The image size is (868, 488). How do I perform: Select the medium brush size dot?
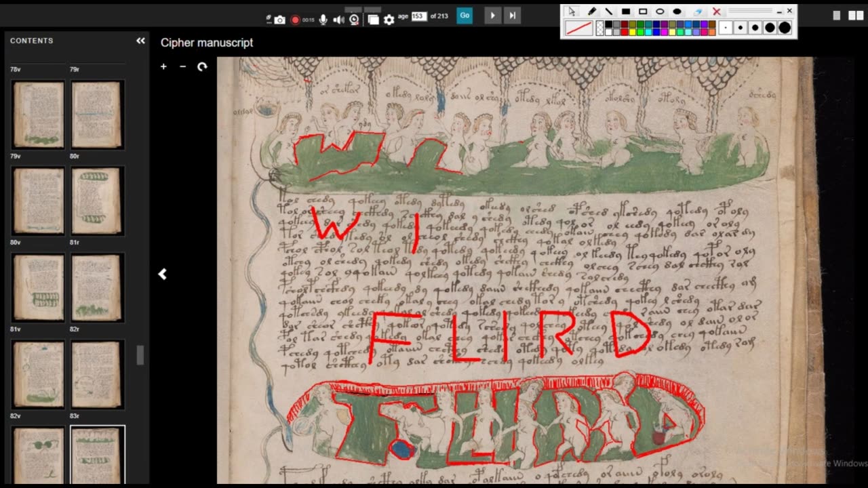755,28
